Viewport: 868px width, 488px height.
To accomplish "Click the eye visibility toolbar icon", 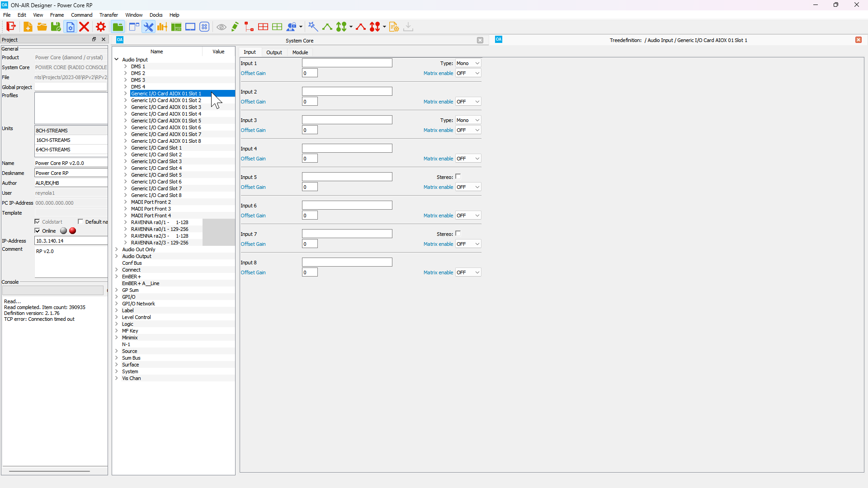I will pos(221,27).
